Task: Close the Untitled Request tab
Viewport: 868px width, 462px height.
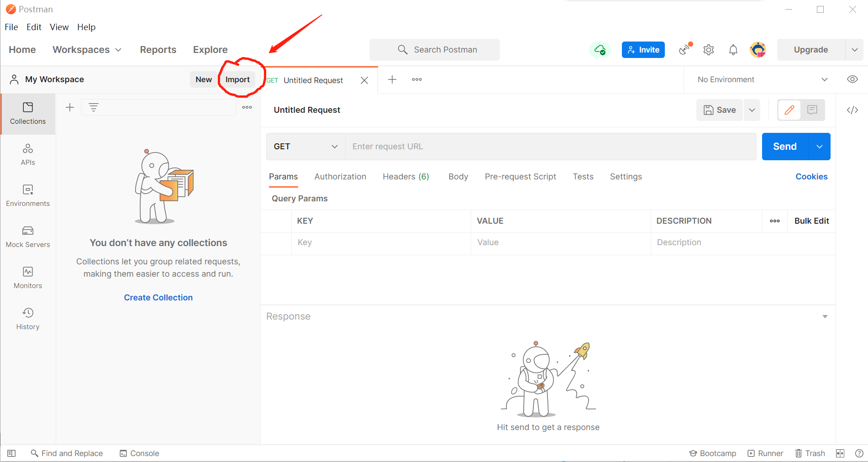Action: point(364,80)
